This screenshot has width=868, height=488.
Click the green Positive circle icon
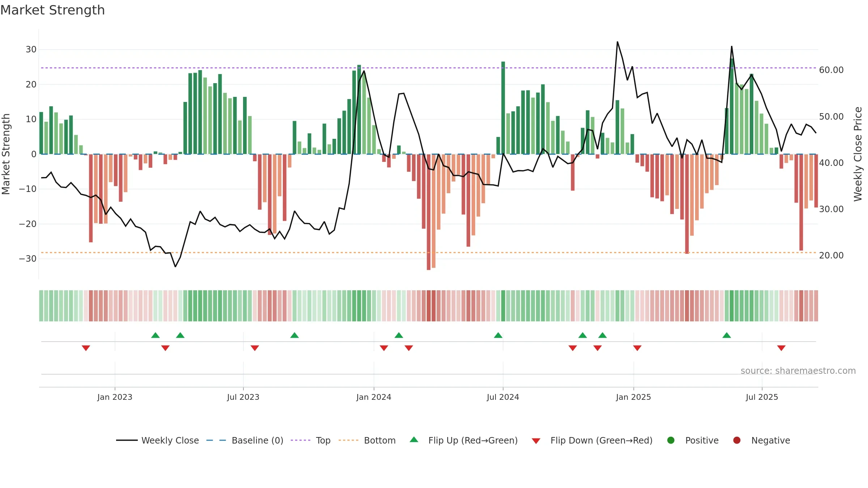[671, 440]
